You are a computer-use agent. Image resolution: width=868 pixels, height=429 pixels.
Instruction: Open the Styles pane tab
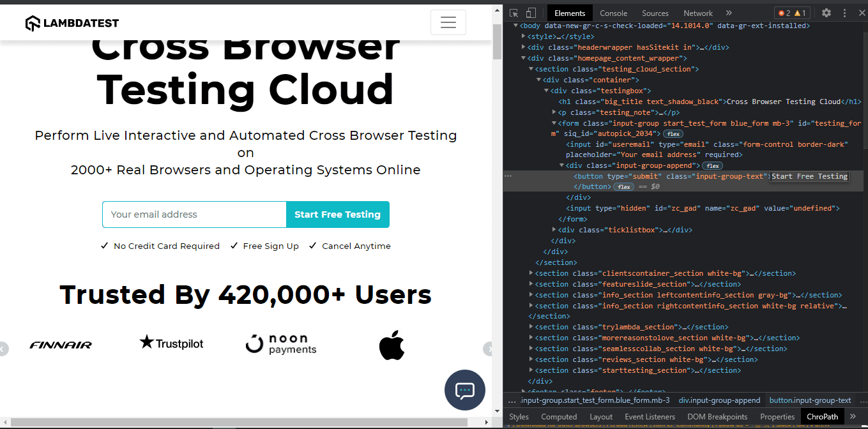[519, 416]
